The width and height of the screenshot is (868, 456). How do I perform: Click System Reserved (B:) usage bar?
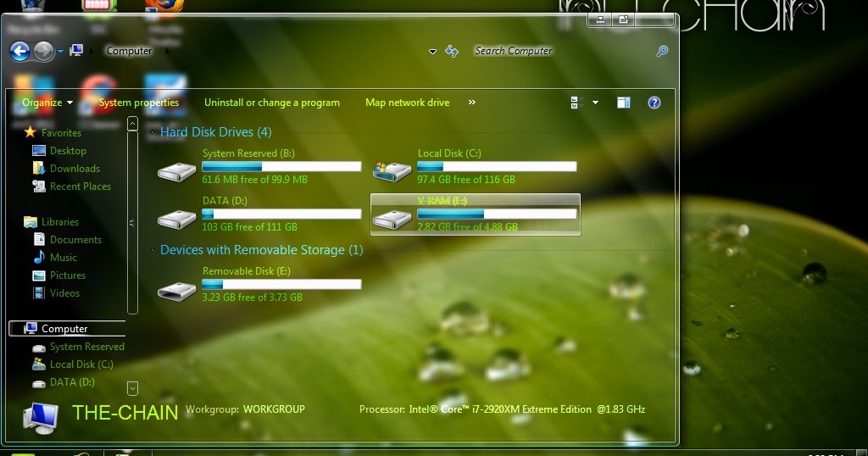click(281, 167)
